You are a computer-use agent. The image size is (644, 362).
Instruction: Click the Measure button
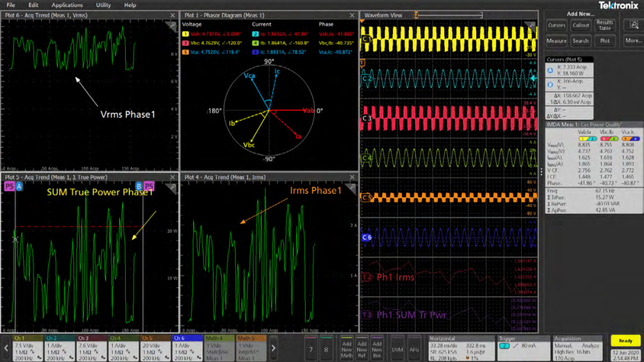pyautogui.click(x=556, y=41)
